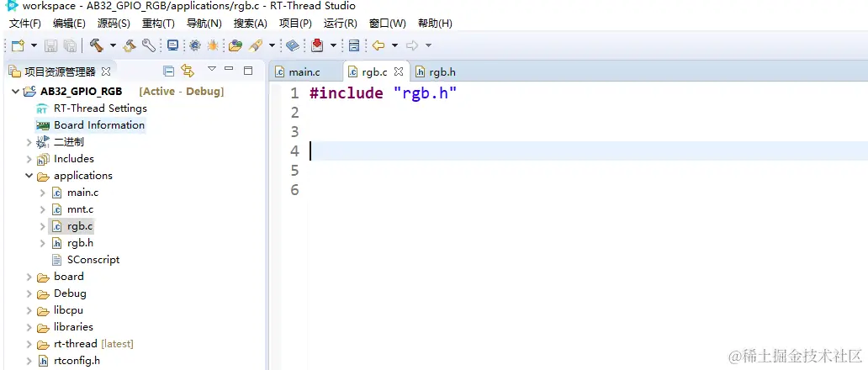Open the 文件(F) menu
Screen dimensions: 868x370
coord(25,24)
